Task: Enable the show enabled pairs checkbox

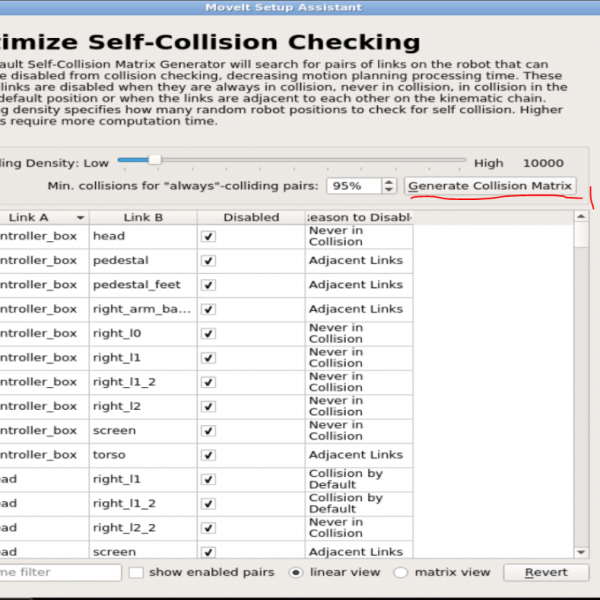Action: coord(136,572)
